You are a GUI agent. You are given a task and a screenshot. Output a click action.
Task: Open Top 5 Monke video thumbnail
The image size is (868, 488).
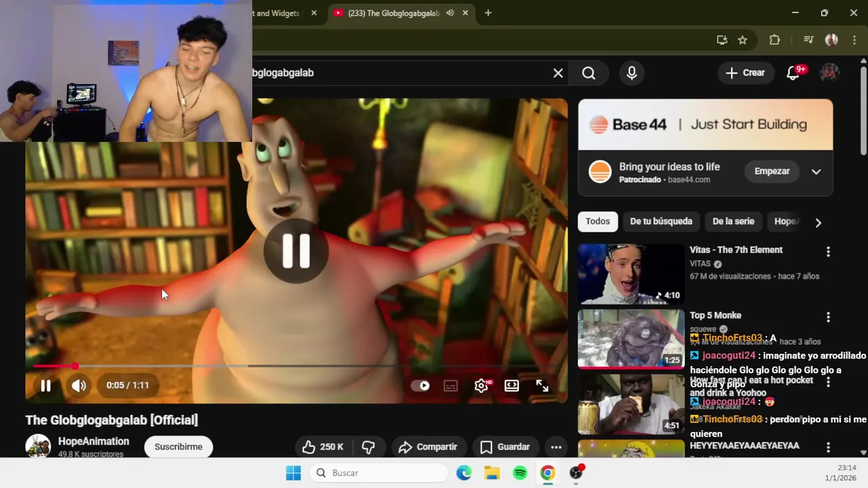631,339
